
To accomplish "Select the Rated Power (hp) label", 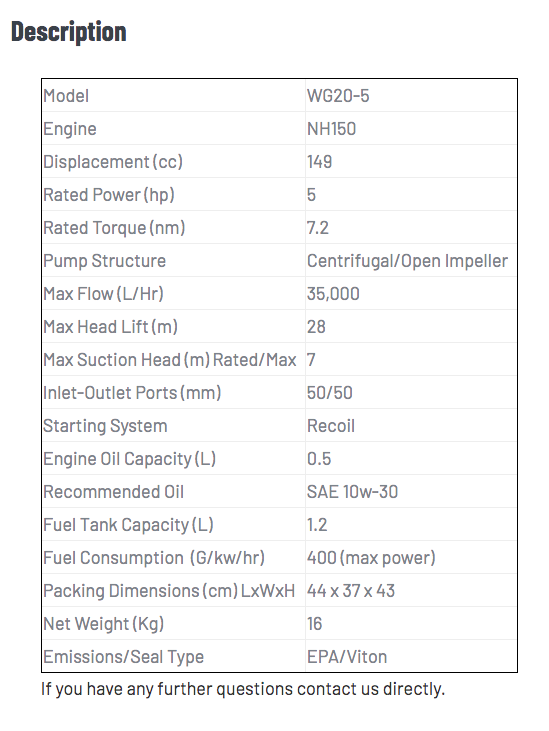I will (x=109, y=195).
